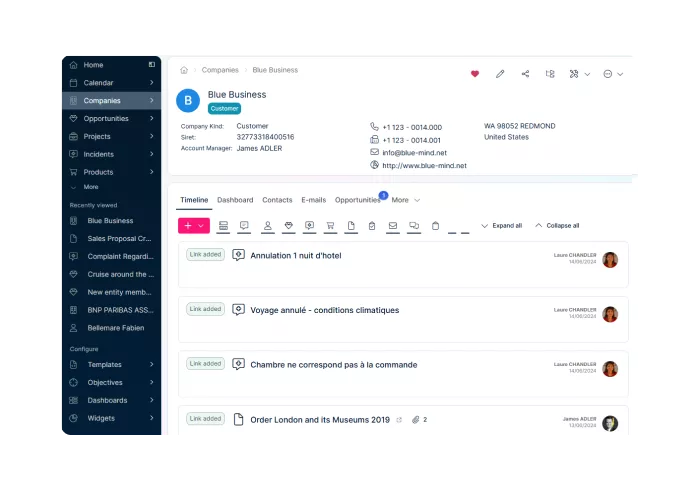The height and width of the screenshot is (490, 700).
Task: Toggle the checked clipboard task filter
Action: pyautogui.click(x=372, y=226)
